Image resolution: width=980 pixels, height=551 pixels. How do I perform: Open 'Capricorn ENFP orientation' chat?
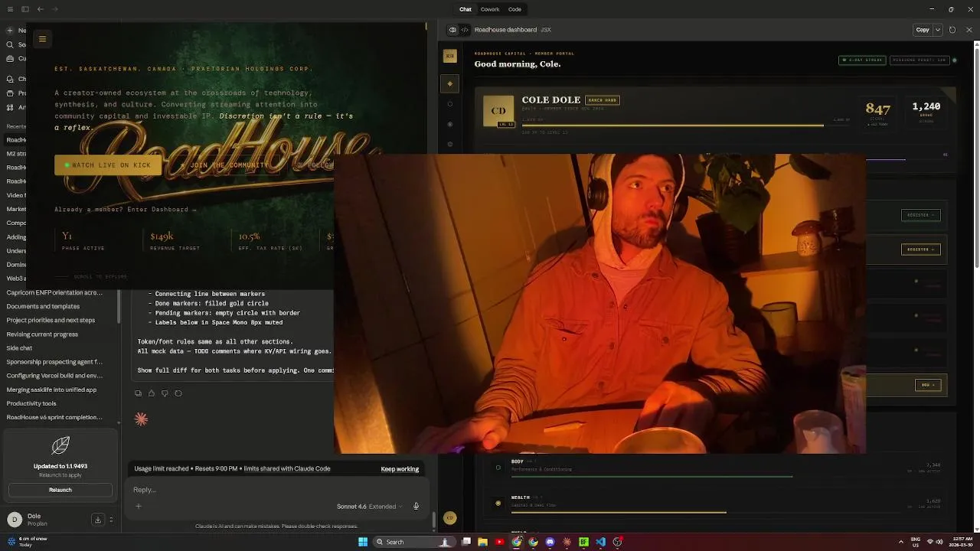click(x=55, y=292)
